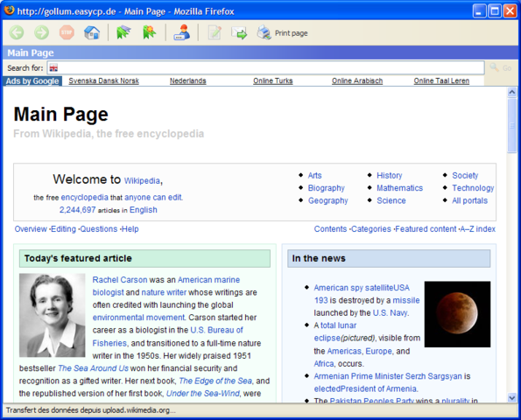Click the Contents link
Image resolution: width=521 pixels, height=420 pixels.
(330, 229)
